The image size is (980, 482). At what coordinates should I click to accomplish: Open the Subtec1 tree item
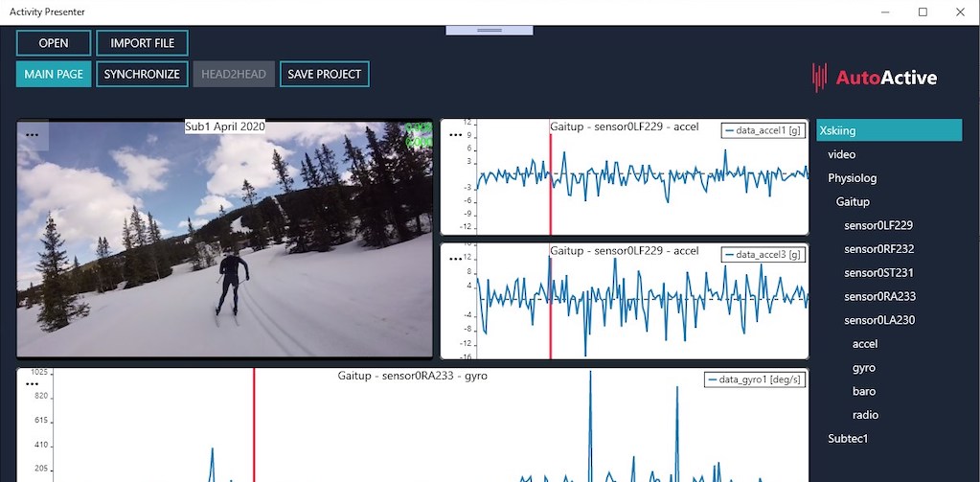pyautogui.click(x=847, y=439)
